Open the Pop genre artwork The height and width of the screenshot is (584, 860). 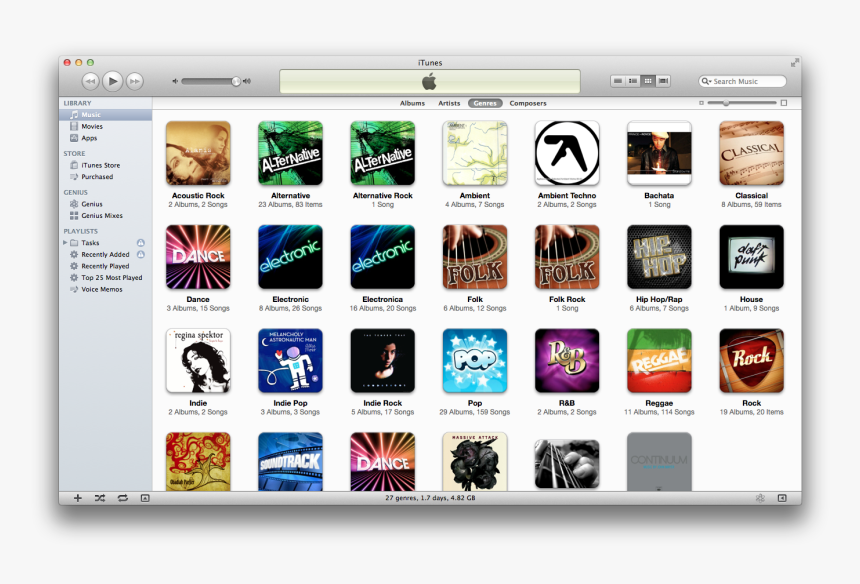(x=475, y=360)
